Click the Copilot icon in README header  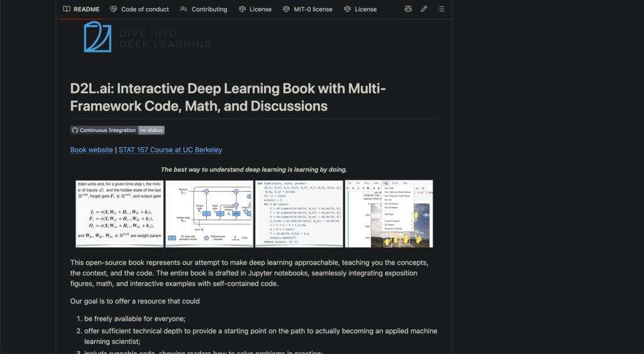point(408,9)
